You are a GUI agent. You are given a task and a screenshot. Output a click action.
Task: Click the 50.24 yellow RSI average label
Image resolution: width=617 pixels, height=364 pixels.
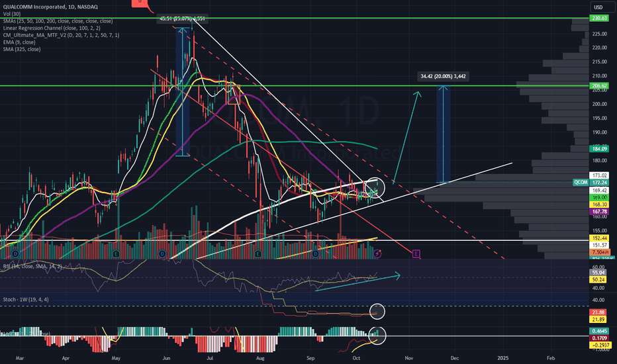[x=598, y=279]
